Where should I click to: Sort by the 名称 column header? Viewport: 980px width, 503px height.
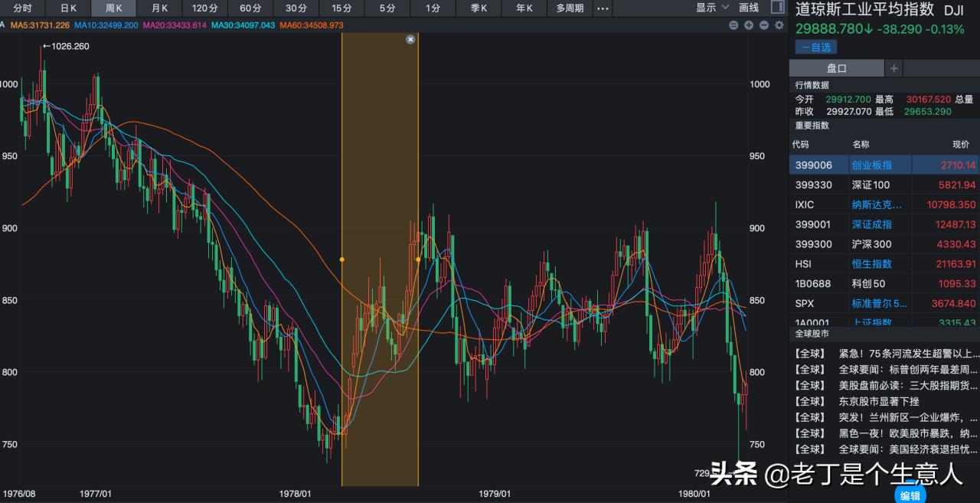tap(861, 144)
